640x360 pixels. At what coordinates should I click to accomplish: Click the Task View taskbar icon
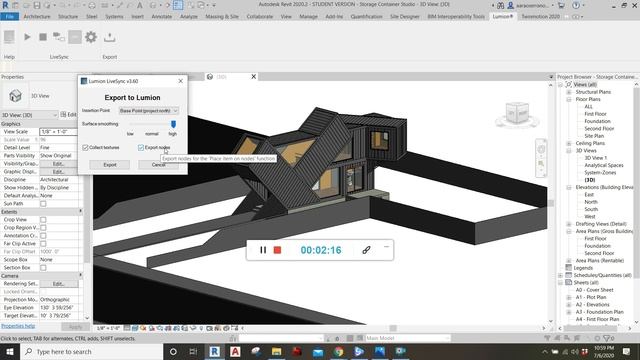[193, 351]
